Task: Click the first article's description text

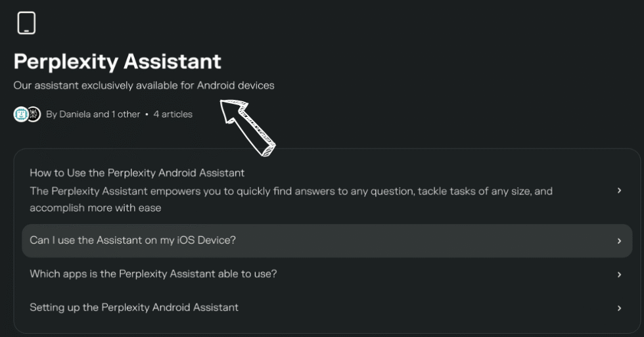Action: click(x=291, y=199)
